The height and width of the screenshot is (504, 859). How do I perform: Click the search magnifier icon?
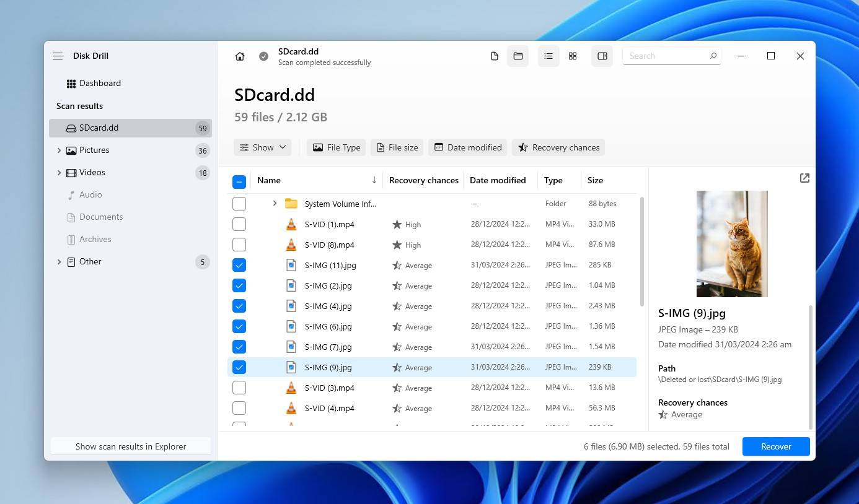point(713,56)
